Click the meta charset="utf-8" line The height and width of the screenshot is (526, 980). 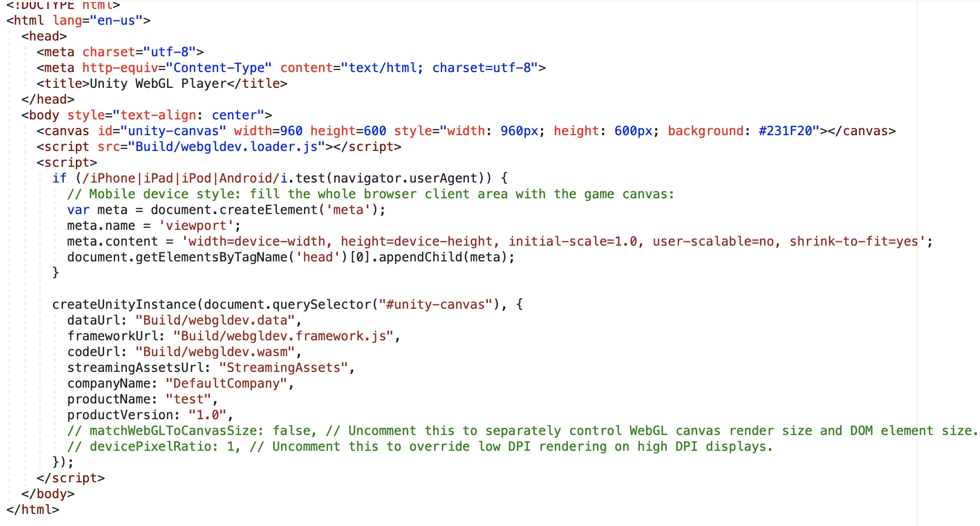[120, 52]
